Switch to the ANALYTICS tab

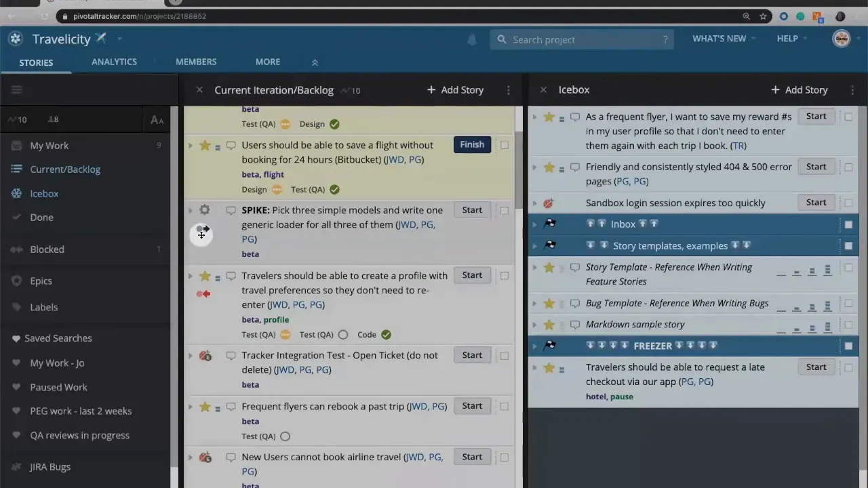114,62
